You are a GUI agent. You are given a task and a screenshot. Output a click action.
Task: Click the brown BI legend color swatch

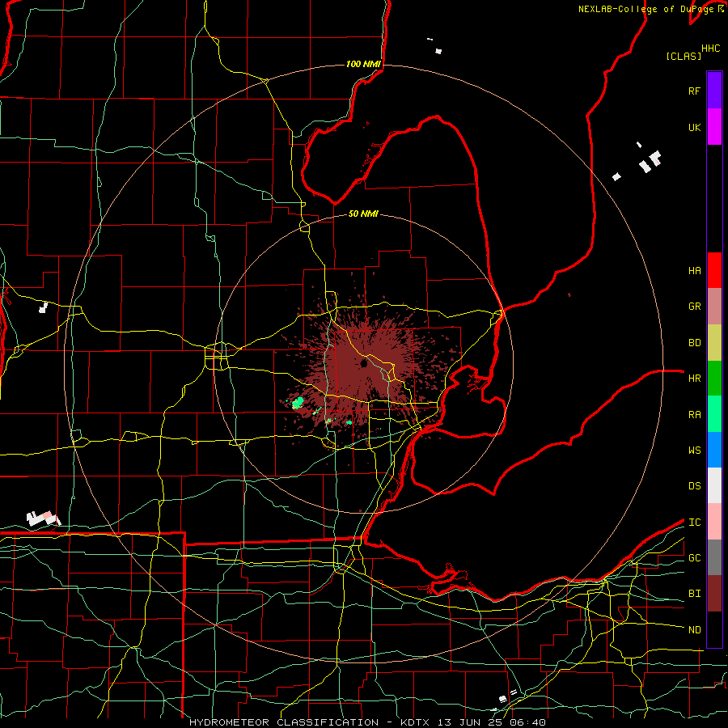(x=714, y=594)
